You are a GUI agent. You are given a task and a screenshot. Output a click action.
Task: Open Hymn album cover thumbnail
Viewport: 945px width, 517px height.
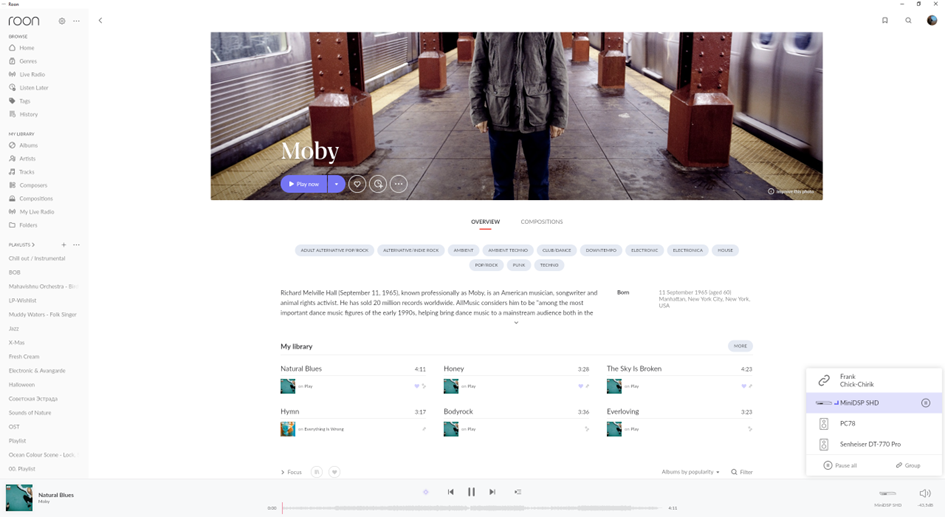coord(287,429)
